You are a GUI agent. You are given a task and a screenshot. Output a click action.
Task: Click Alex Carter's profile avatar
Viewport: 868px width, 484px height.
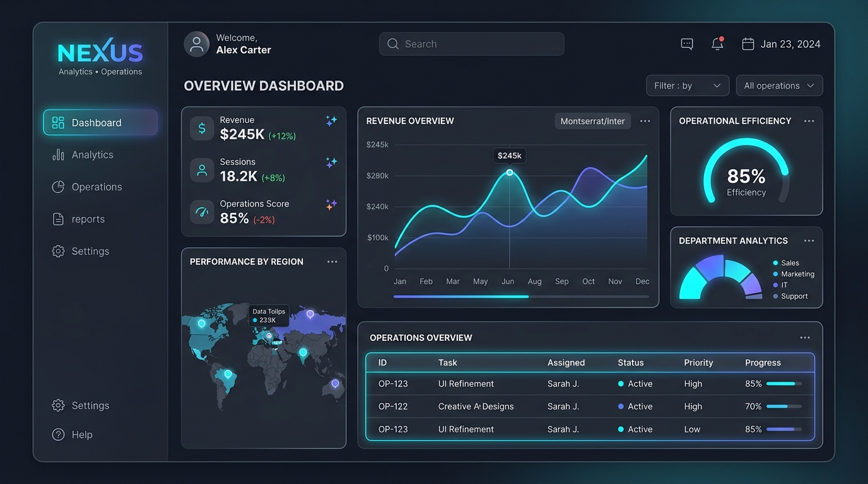coord(196,44)
